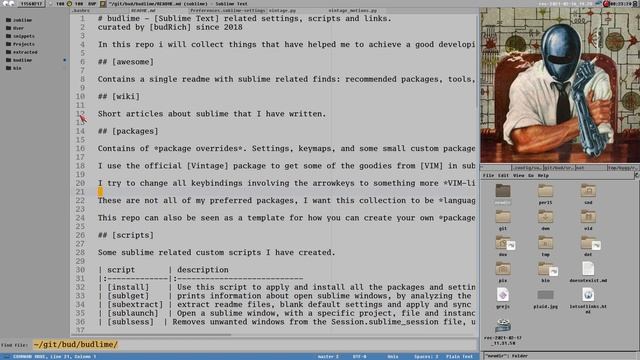Select the tmp folder icon
The width and height of the screenshot is (640, 360).
545,243
